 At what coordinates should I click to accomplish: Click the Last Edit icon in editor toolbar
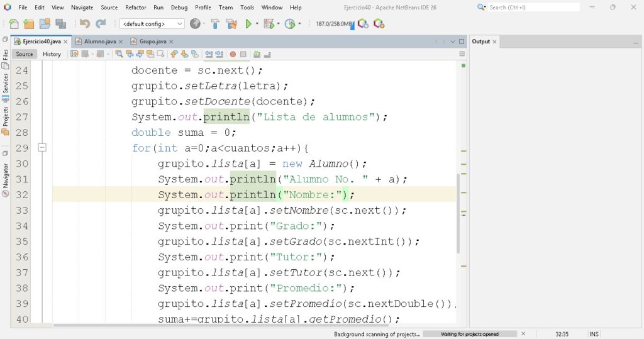(x=74, y=54)
